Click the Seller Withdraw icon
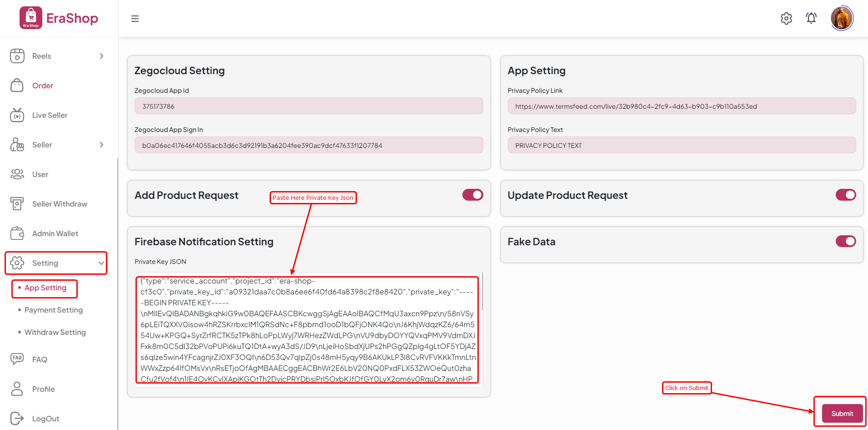The width and height of the screenshot is (868, 430). coord(17,204)
